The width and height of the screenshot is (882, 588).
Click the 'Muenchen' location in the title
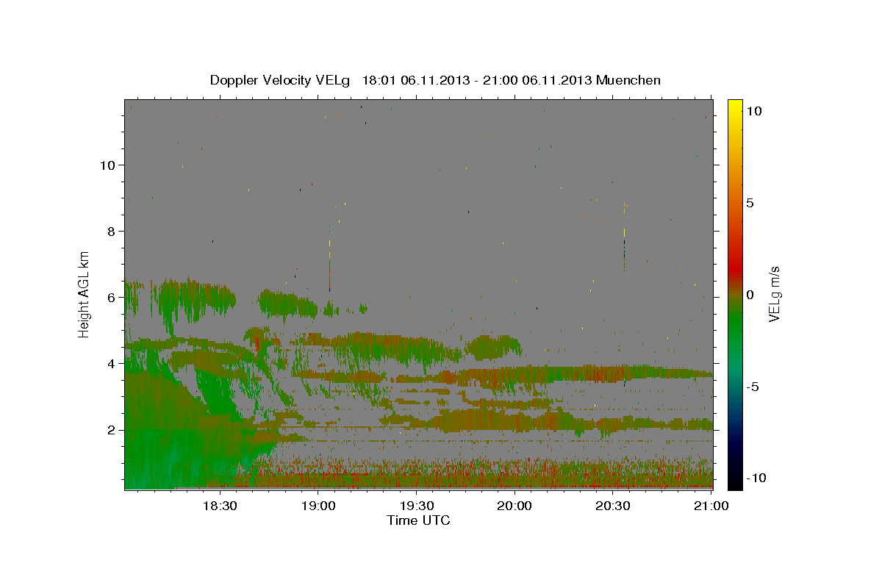coord(628,80)
